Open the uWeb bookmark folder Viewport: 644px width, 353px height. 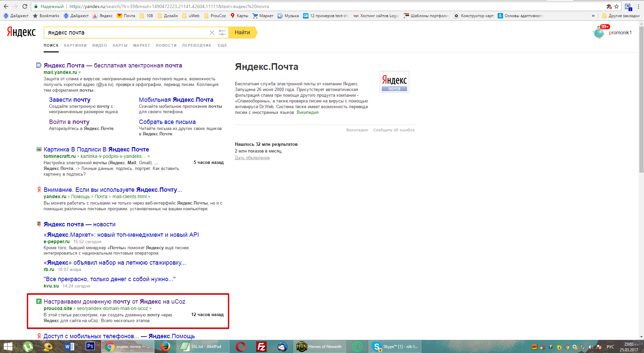point(191,16)
